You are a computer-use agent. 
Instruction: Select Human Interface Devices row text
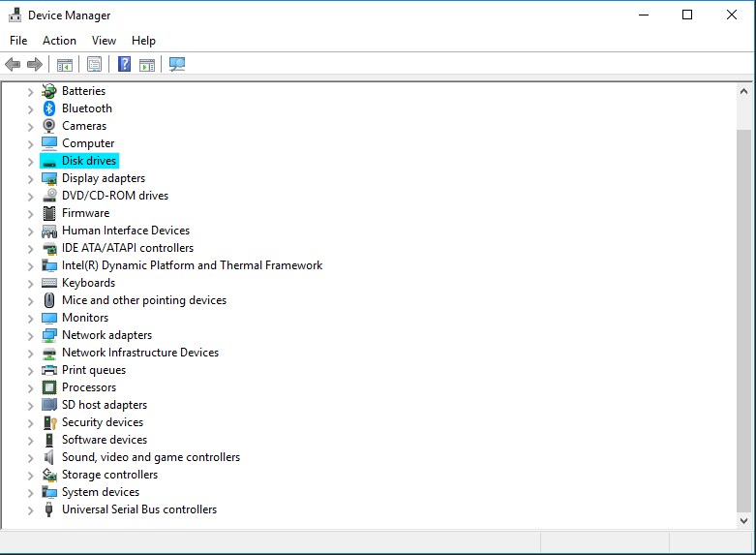tap(126, 231)
